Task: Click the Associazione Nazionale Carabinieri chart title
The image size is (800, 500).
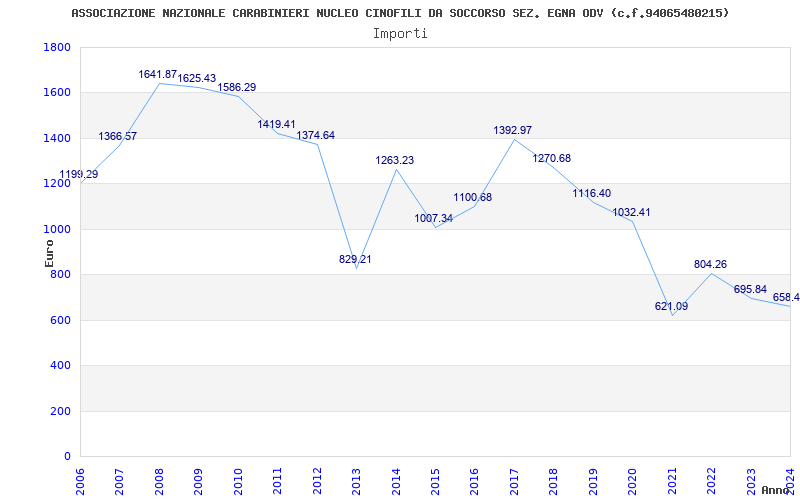Action: coord(401,13)
